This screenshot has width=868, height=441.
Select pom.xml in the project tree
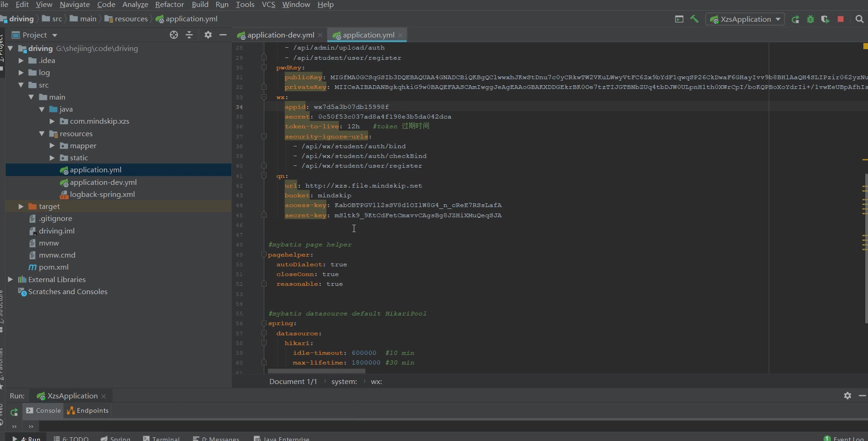point(53,267)
